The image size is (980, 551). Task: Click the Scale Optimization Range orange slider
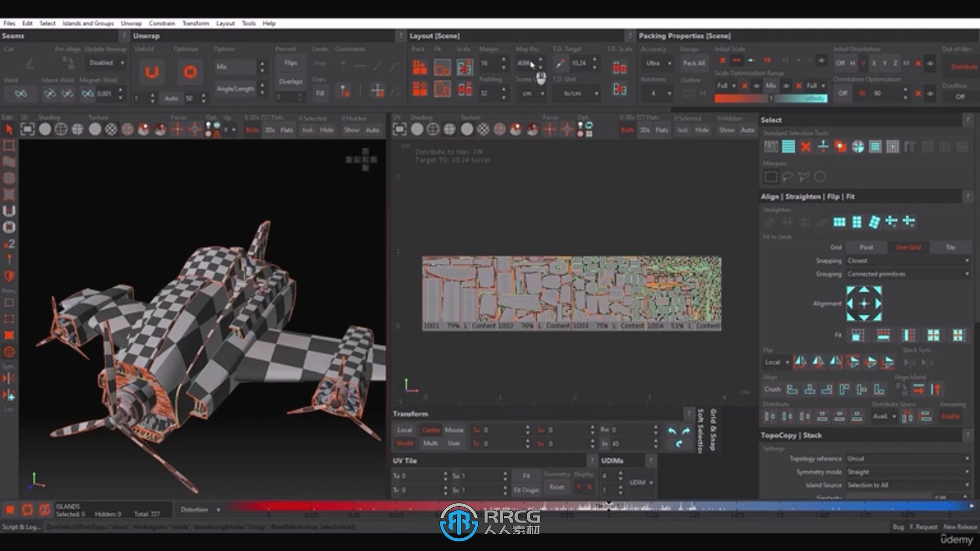(741, 98)
